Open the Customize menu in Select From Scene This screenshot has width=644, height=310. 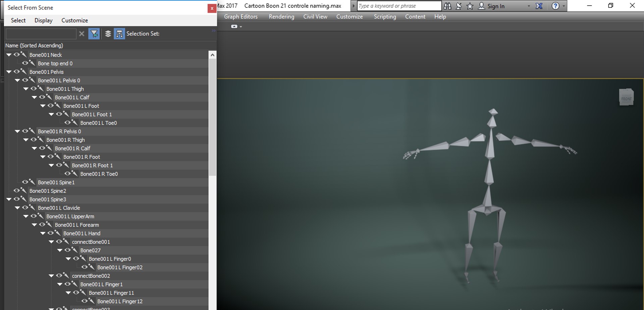[x=74, y=20]
